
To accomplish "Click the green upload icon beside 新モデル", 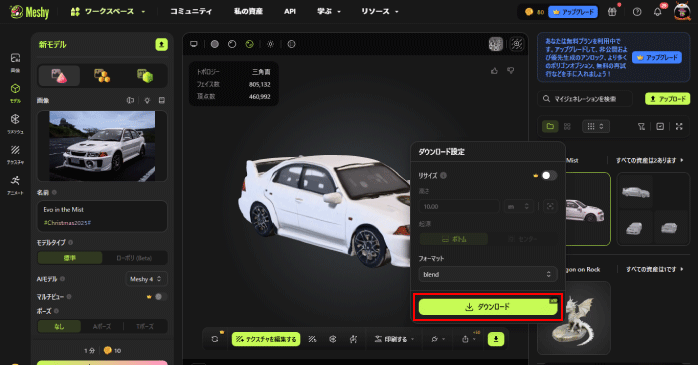I will 161,45.
